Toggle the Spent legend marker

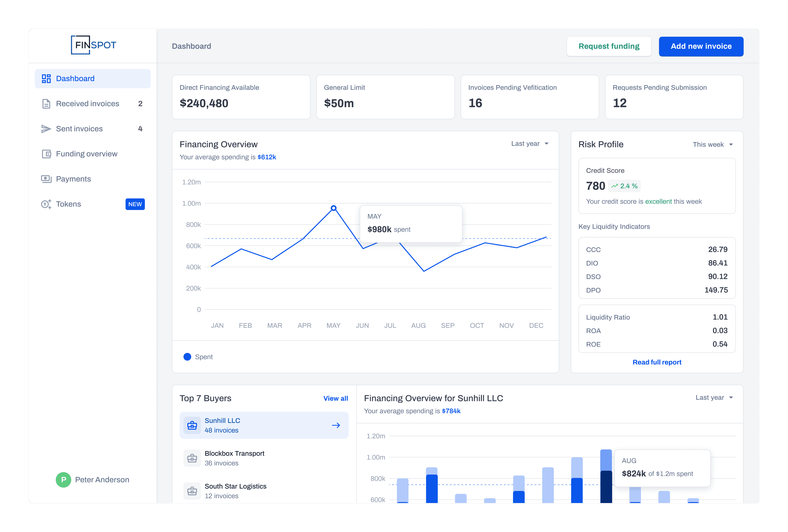187,357
